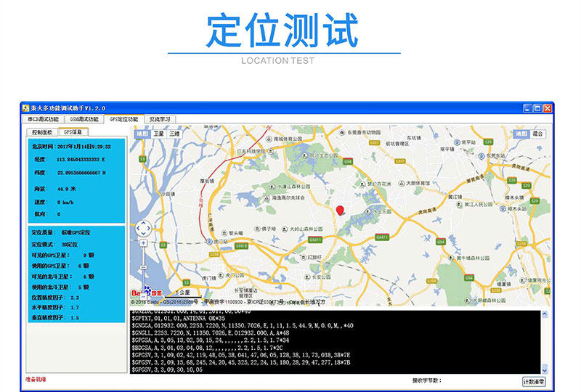The image size is (581, 392).
Task: Click the 北京时间 date and time line
Action: [71, 147]
